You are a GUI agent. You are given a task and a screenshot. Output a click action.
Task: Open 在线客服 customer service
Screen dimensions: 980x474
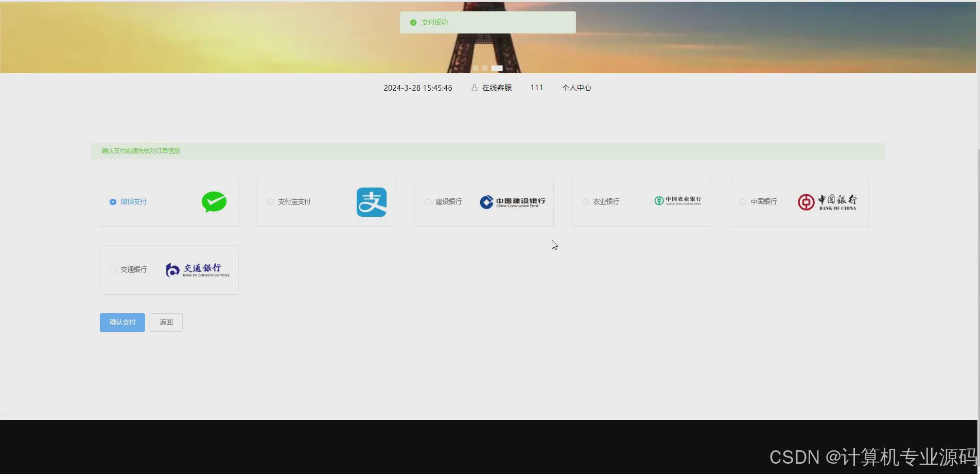coord(496,88)
